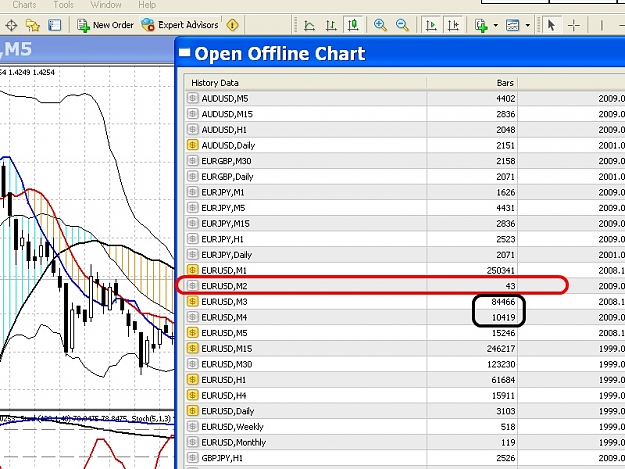Screen dimensions: 625x469
Task: Click the yellow diamond warning icon
Action: 232,25
